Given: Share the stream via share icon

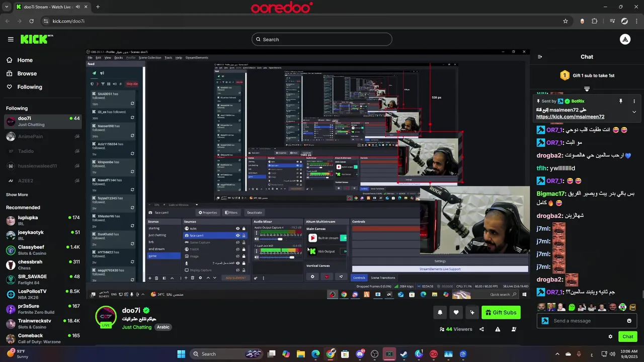Looking at the screenshot, I should [481, 329].
